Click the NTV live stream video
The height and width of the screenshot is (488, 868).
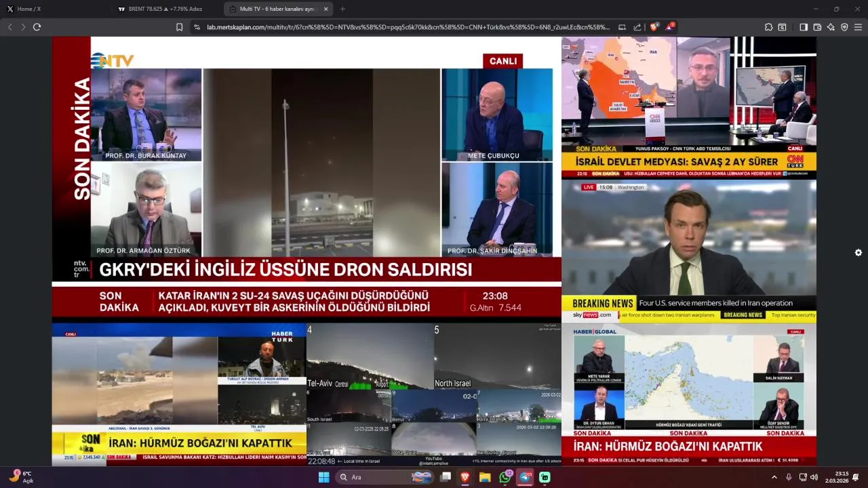pos(307,180)
